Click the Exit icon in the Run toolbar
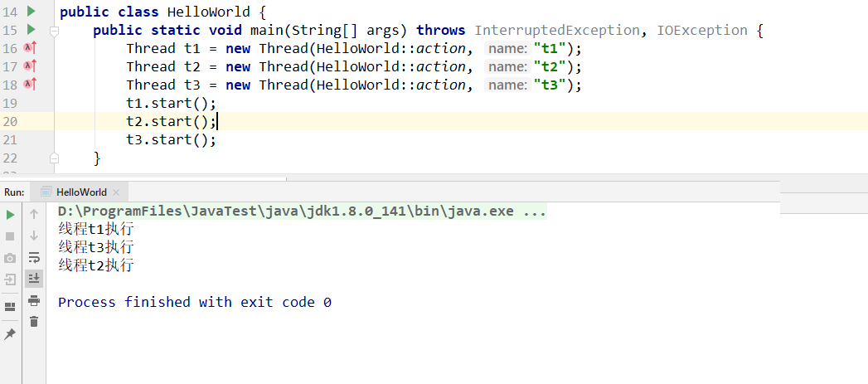 [x=10, y=279]
